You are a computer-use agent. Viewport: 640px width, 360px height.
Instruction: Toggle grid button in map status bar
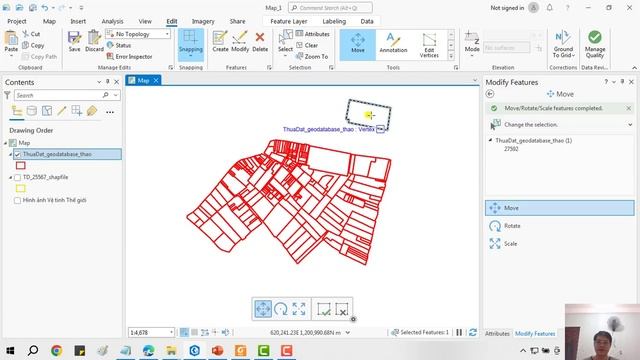tap(195, 333)
